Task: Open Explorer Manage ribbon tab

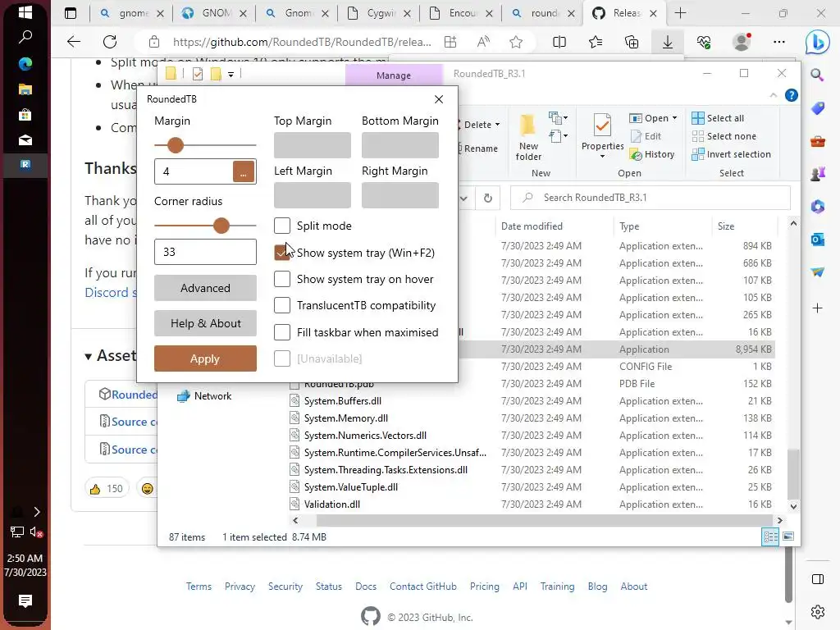Action: [394, 75]
